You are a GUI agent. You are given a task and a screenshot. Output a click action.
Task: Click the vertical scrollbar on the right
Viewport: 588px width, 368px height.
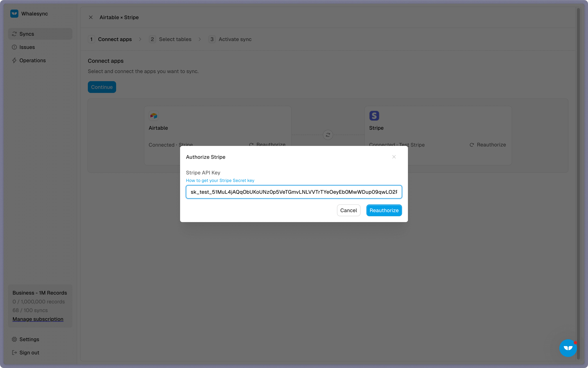578,183
